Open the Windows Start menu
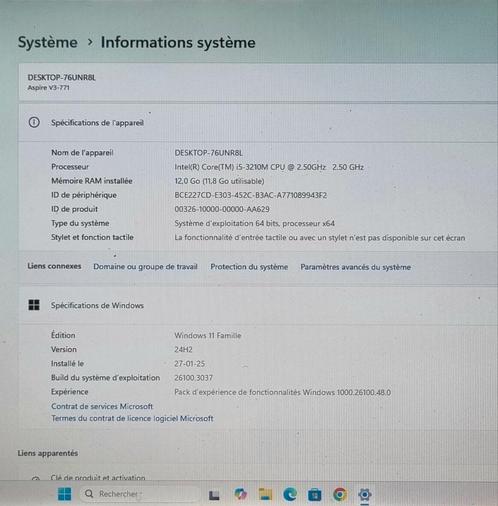The height and width of the screenshot is (506, 498). point(64,494)
